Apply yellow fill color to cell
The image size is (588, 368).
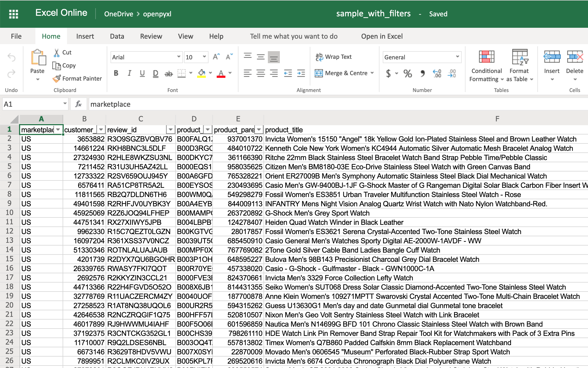(201, 73)
